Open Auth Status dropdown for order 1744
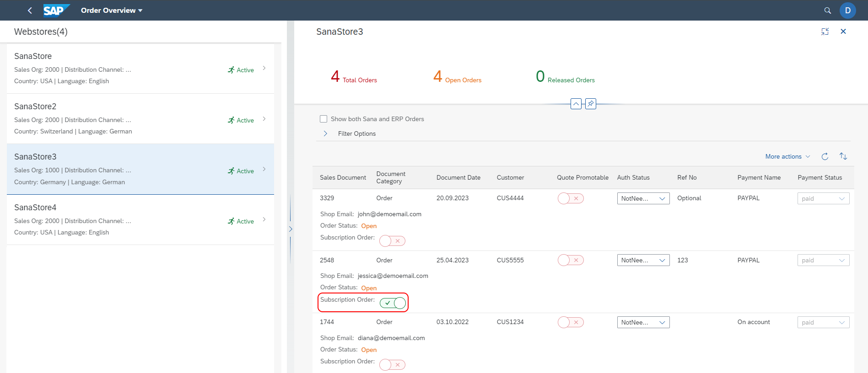Viewport: 868px width, 373px height. [643, 322]
